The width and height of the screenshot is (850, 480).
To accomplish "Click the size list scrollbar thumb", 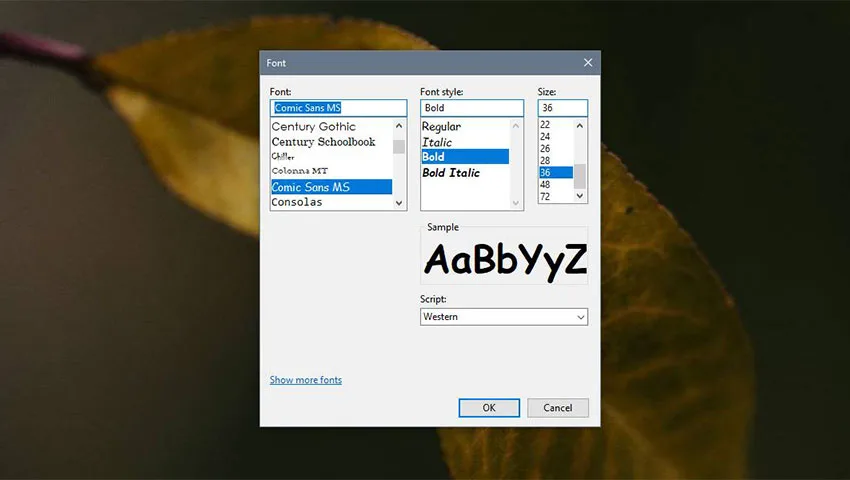I will click(580, 176).
